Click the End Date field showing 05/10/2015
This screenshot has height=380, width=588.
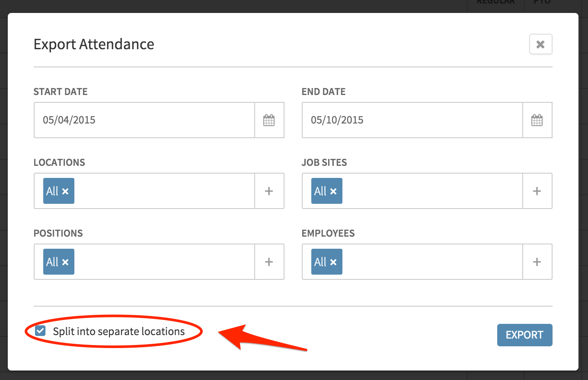[412, 120]
